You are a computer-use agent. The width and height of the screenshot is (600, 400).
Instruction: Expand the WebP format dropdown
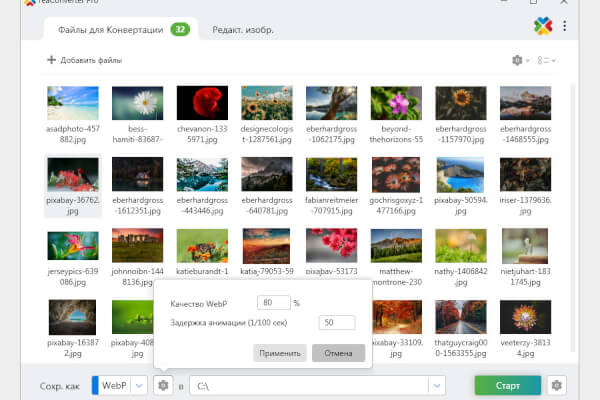138,385
